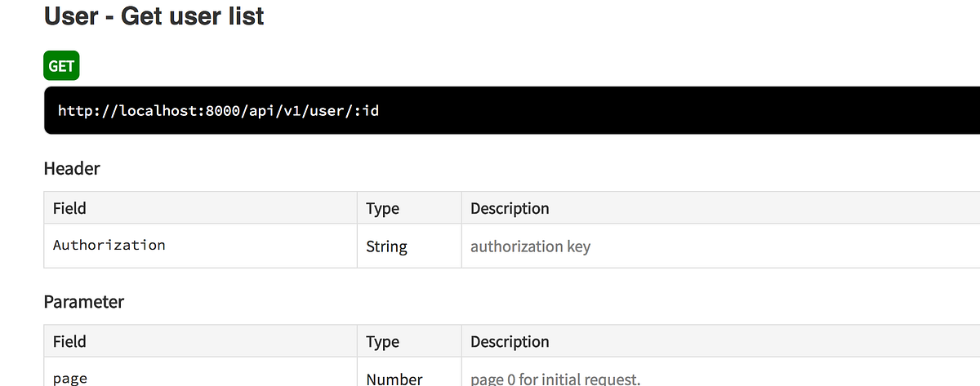This screenshot has width=980, height=386.
Task: Click 'Description' column header in Parameter table
Action: 510,341
